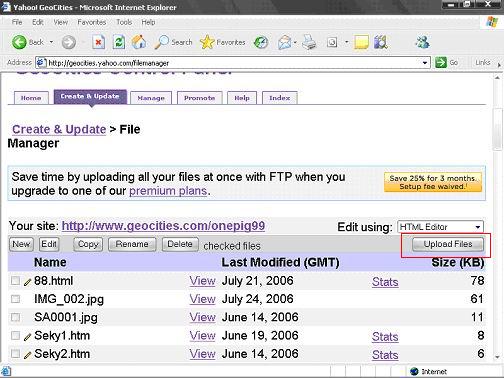504x378 pixels.
Task: Click the pencil icon beside Seky2.htm
Action: pyautogui.click(x=28, y=355)
